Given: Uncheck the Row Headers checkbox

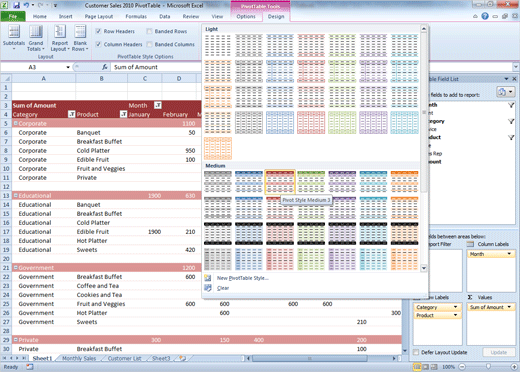Looking at the screenshot, I should pyautogui.click(x=98, y=31).
